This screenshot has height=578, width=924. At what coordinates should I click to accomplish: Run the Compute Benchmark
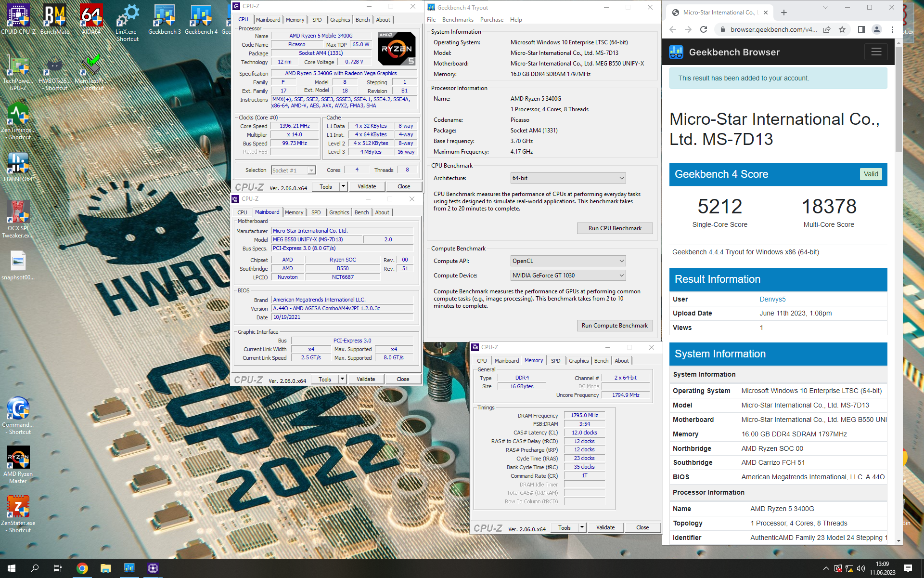click(x=615, y=326)
